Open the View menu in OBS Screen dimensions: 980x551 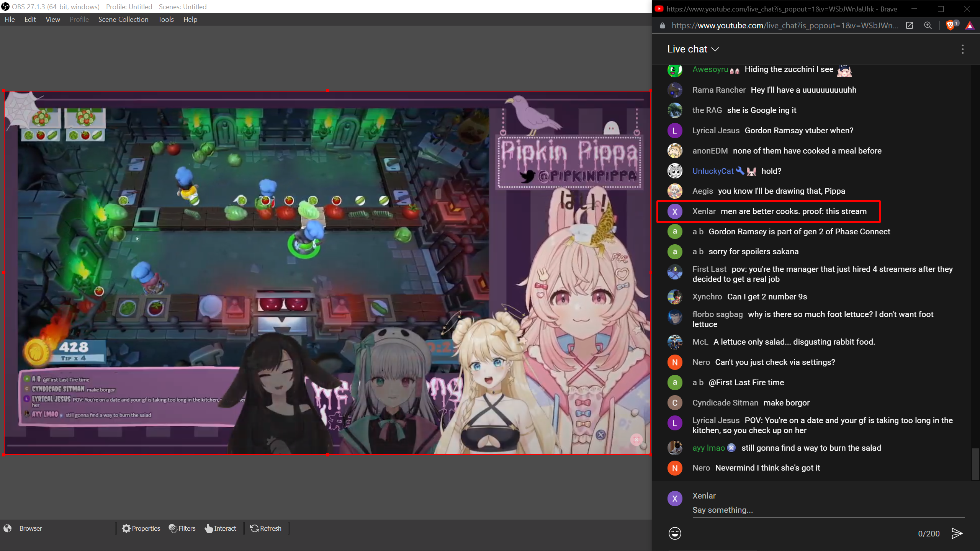tap(53, 20)
